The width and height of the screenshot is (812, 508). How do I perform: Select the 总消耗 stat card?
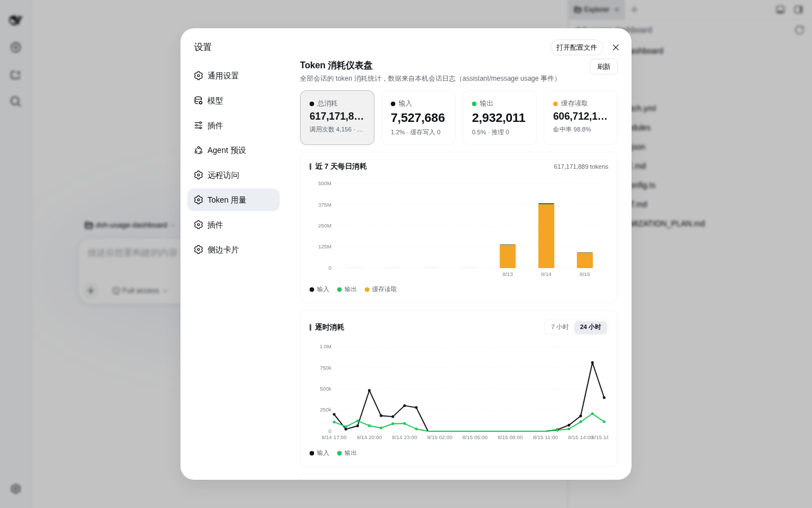pyautogui.click(x=337, y=117)
